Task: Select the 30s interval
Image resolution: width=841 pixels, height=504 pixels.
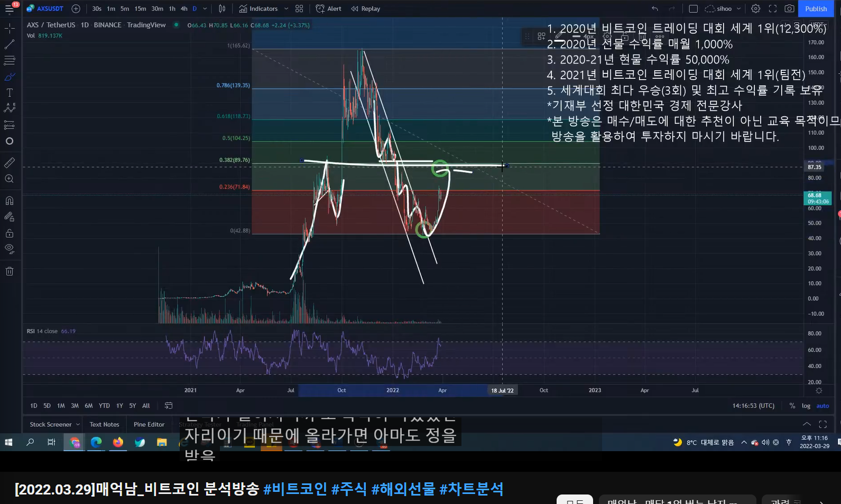Action: [x=97, y=8]
